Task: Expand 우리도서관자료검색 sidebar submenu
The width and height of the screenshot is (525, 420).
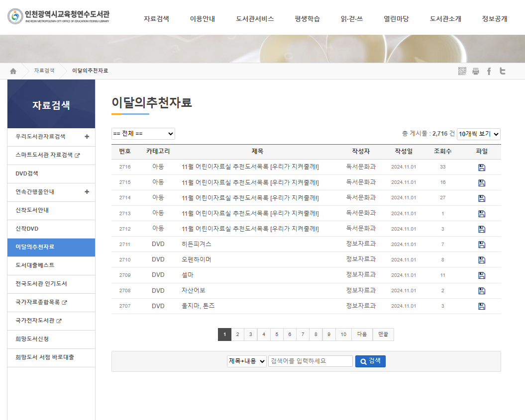Action: [x=87, y=137]
